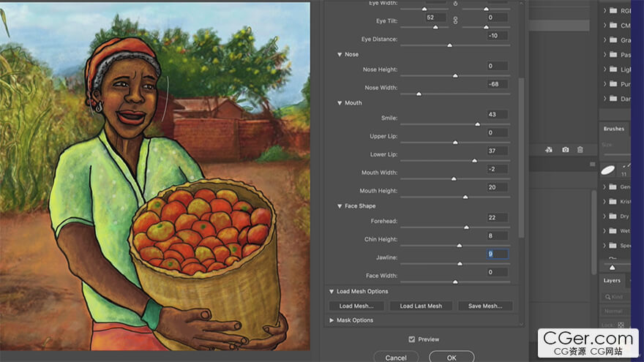
Task: Click the Forehead value field showing 22
Action: tap(498, 217)
